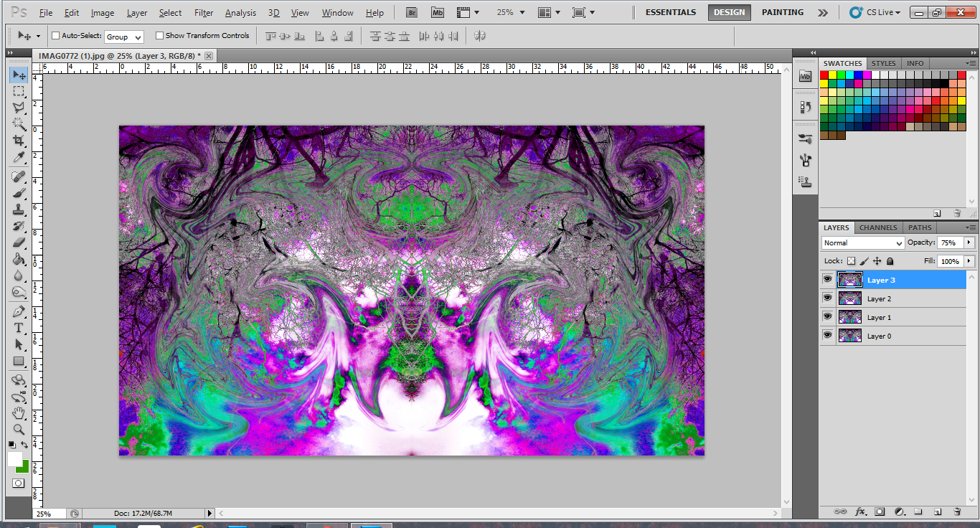Launch Adobe Bridge from the top bar
980x528 pixels.
[x=411, y=13]
